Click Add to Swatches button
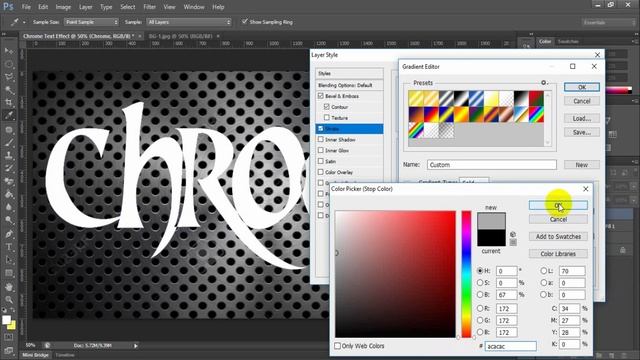Image resolution: width=640 pixels, height=360 pixels. [x=558, y=237]
